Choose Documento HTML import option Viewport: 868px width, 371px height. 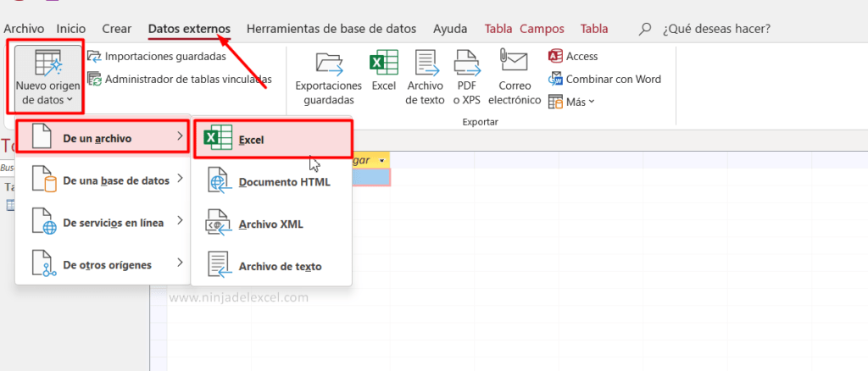click(x=271, y=182)
